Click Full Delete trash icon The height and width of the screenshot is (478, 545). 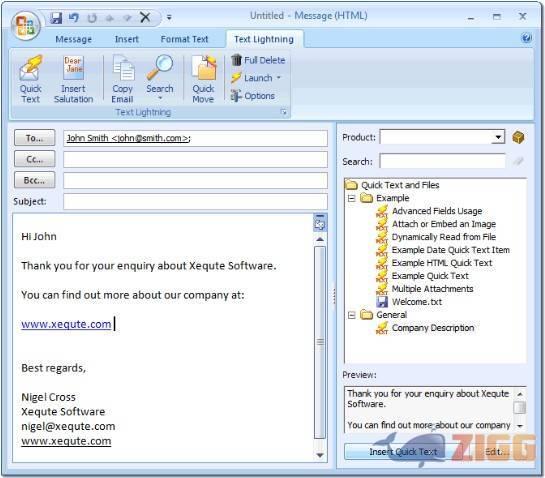pyautogui.click(x=236, y=60)
